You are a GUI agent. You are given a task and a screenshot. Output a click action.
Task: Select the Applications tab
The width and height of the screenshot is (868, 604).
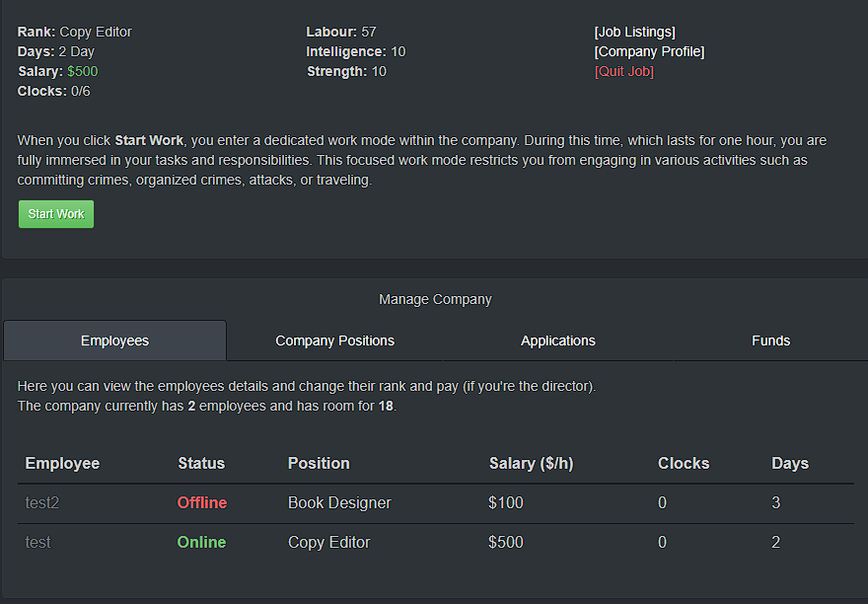click(x=557, y=340)
